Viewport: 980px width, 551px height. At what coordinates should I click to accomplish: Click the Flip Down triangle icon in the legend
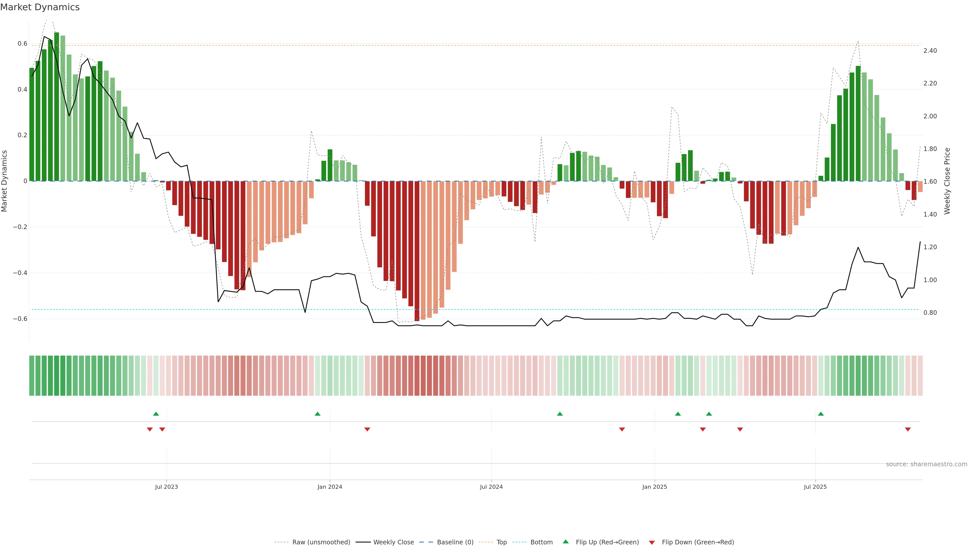pos(652,543)
